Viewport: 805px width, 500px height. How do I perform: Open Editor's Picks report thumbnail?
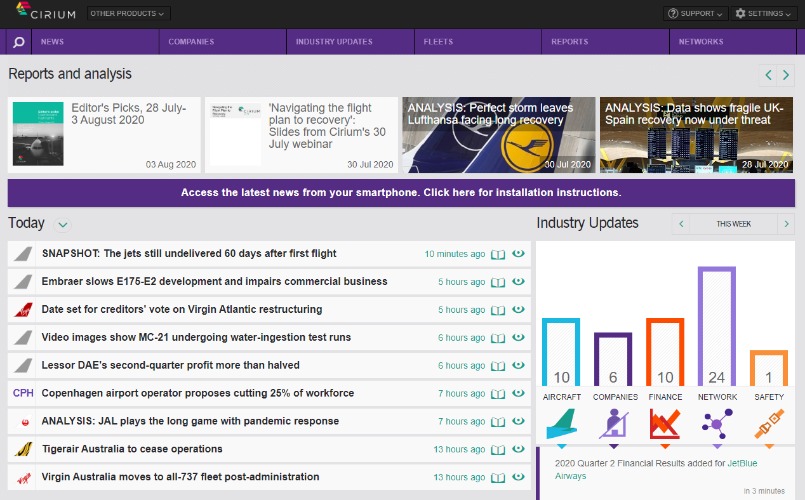click(39, 134)
